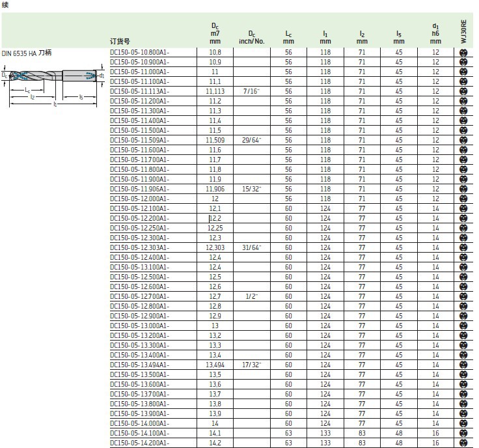This screenshot has width=479, height=448.
Task: Select the WJ30RE icon for DC150-05-12.000A1-
Action: 463,199
